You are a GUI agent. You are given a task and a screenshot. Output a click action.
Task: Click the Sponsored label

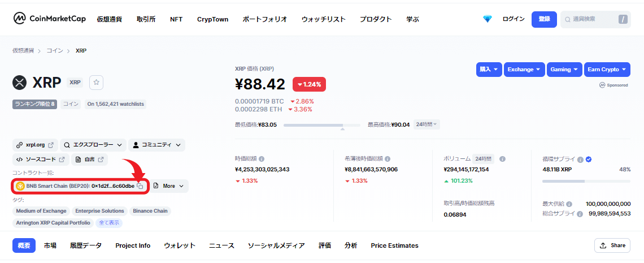[x=613, y=85]
